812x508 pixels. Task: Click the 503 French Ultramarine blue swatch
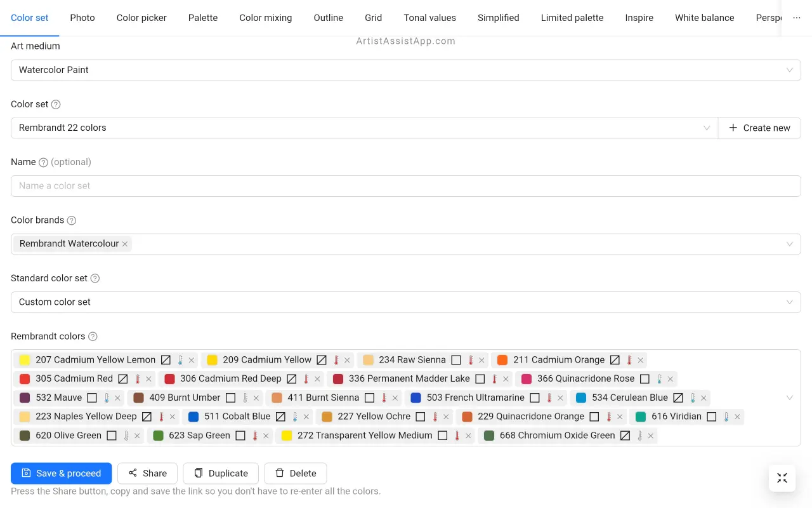pyautogui.click(x=416, y=398)
